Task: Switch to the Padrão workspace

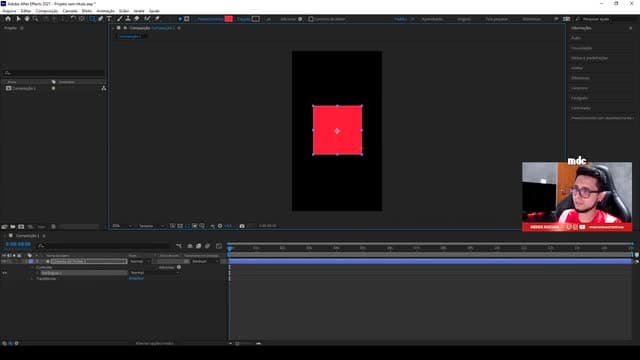Action: pyautogui.click(x=400, y=19)
